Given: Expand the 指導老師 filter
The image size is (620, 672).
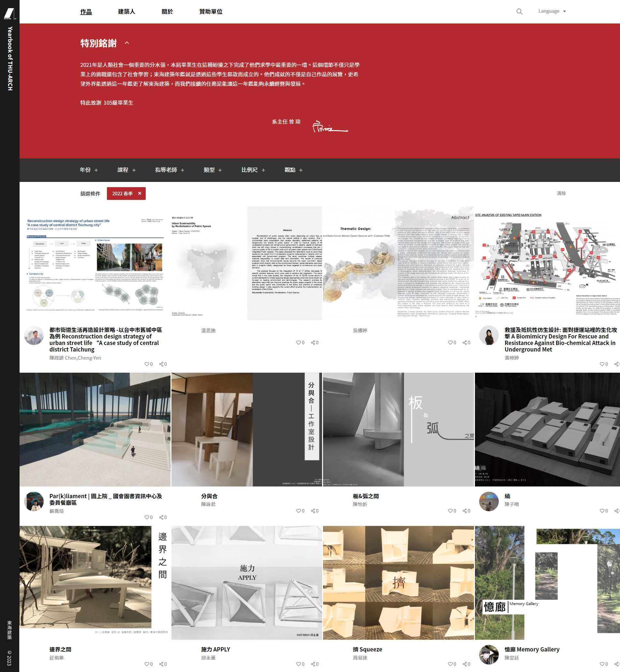Looking at the screenshot, I should (170, 170).
